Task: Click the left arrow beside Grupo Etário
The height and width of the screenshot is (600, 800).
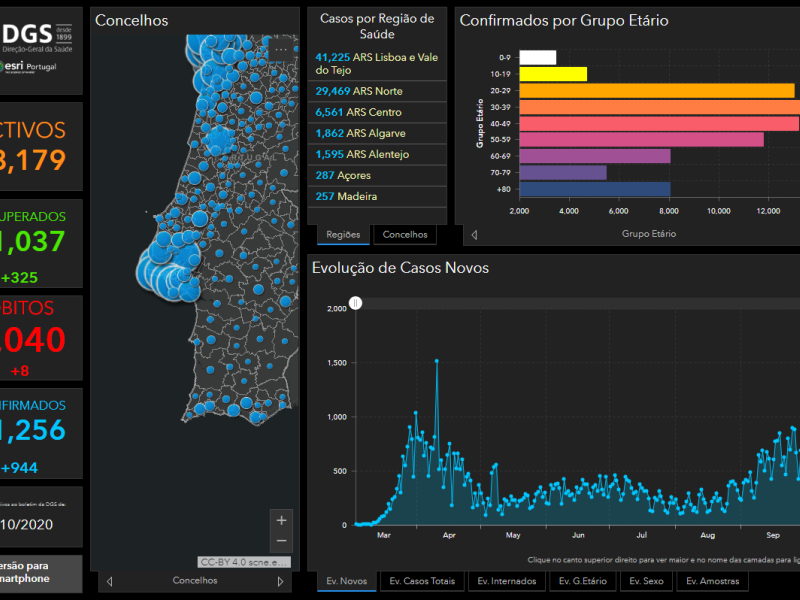Action: click(x=474, y=235)
